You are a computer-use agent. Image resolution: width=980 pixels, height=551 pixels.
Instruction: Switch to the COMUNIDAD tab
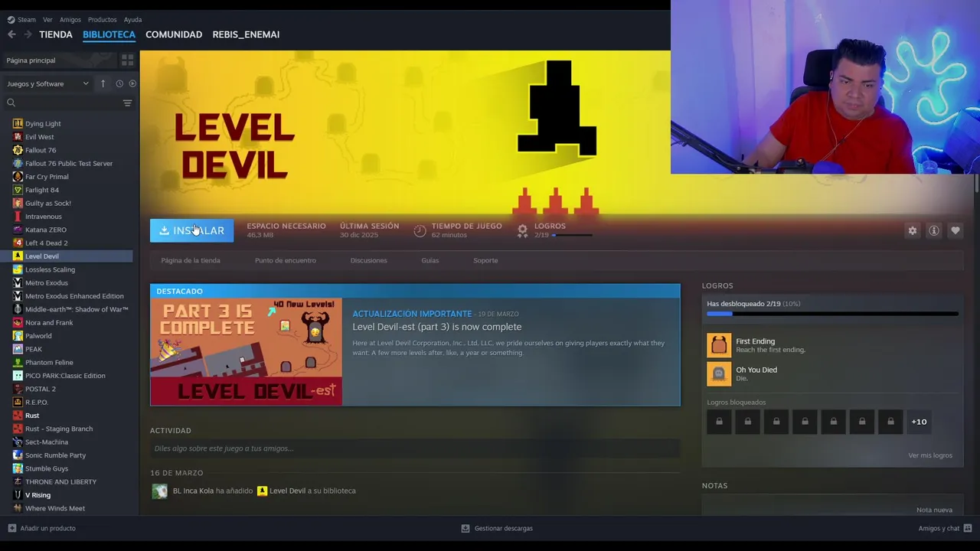pos(174,34)
